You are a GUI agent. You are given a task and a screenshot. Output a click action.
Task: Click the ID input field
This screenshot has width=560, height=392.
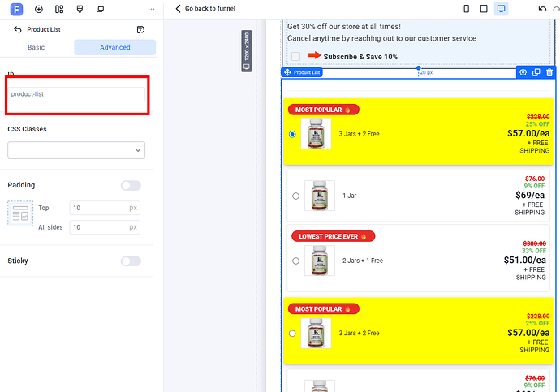(x=76, y=94)
